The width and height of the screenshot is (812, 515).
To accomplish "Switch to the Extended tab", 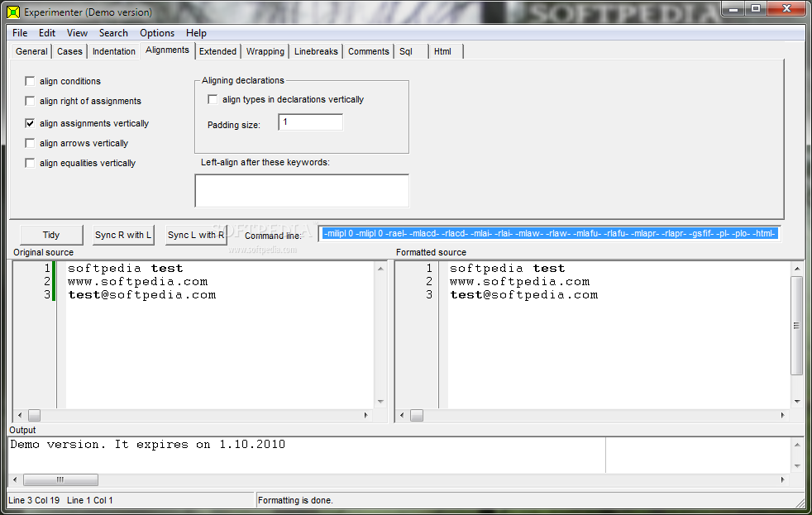I will point(217,51).
